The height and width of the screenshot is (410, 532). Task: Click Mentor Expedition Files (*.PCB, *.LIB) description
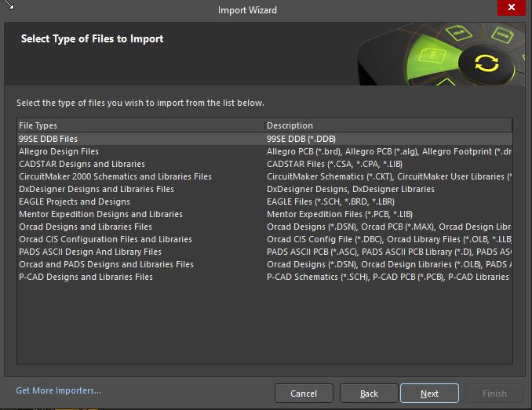click(340, 214)
